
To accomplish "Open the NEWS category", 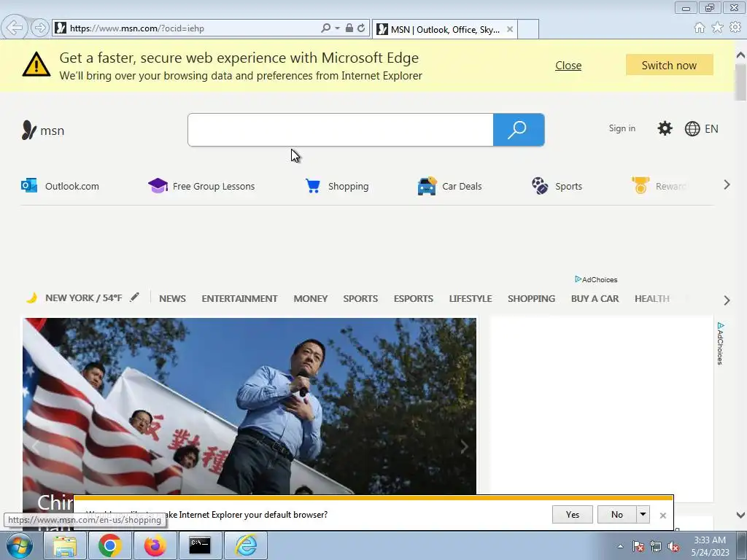I will click(x=172, y=298).
